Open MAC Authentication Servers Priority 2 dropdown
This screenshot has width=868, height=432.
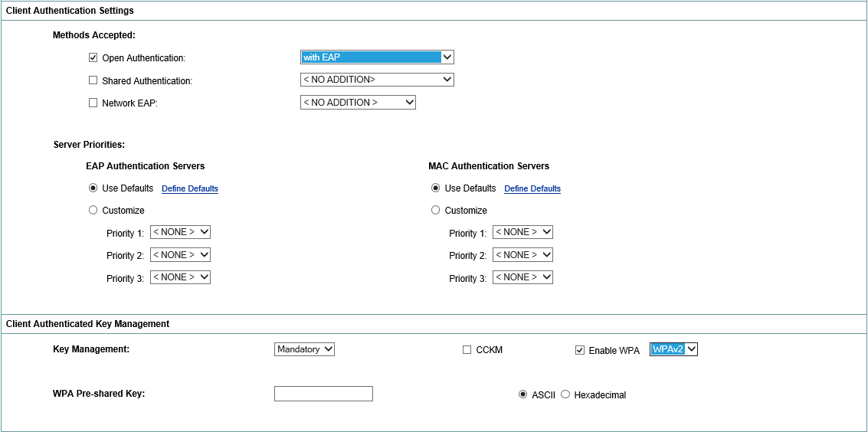click(522, 255)
